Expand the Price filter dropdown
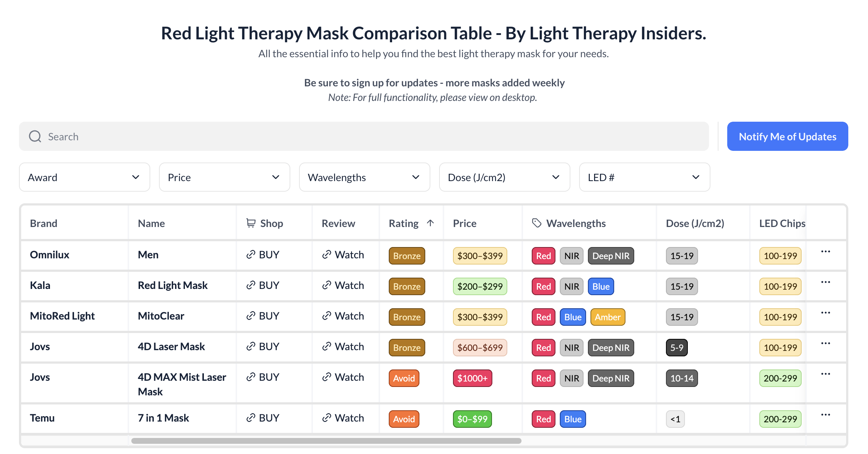868x454 pixels. [x=225, y=177]
